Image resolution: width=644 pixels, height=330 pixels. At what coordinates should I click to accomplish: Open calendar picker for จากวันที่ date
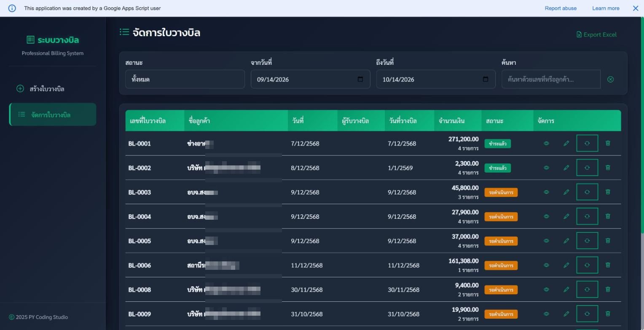point(360,79)
